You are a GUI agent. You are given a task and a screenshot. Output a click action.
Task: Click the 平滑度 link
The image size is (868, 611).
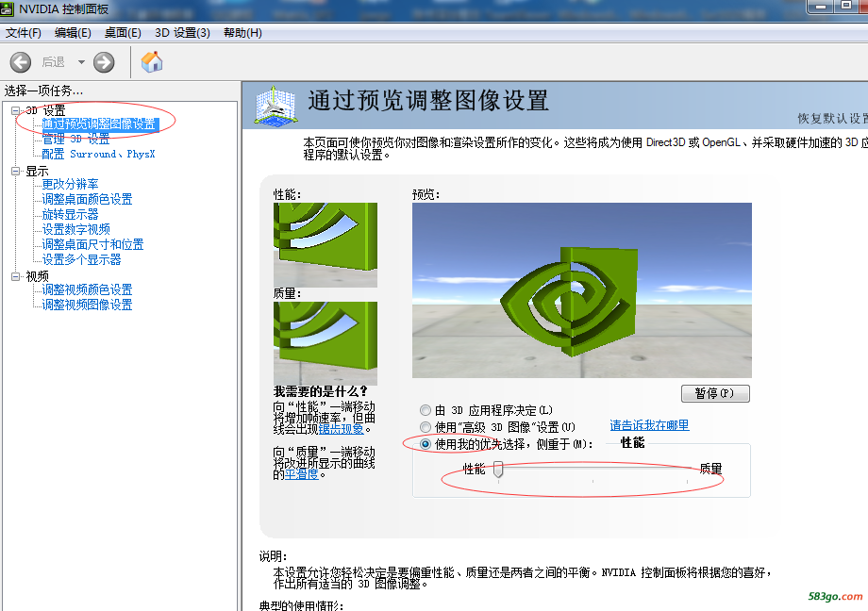(x=302, y=474)
